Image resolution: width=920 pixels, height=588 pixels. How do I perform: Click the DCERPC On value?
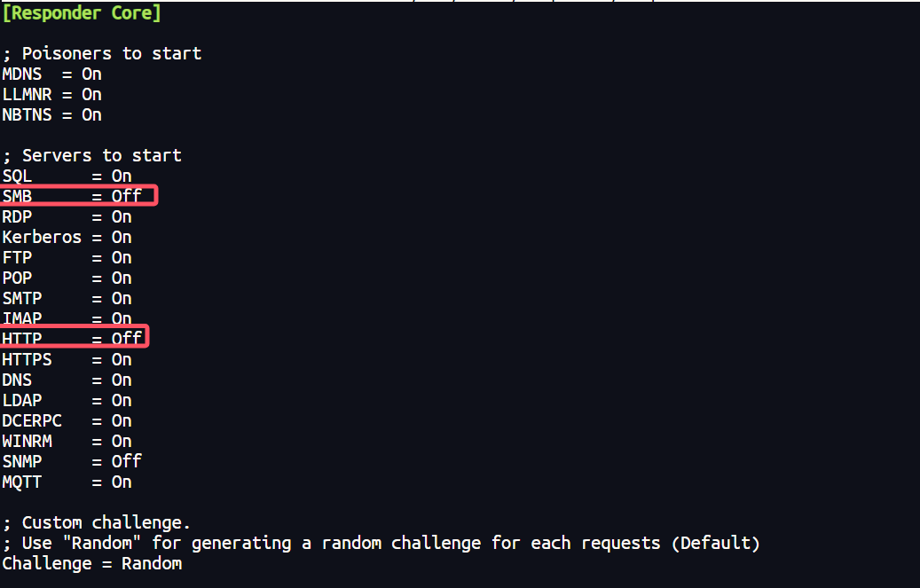(122, 420)
